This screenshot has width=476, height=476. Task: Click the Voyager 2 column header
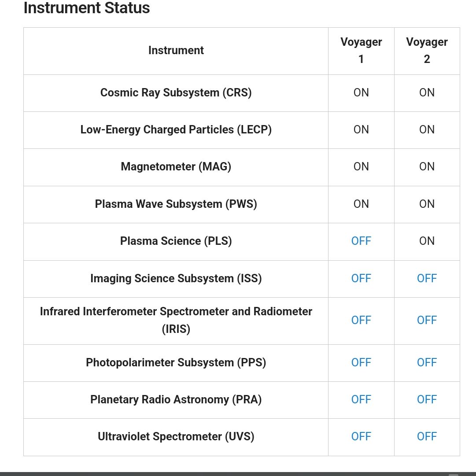point(427,50)
